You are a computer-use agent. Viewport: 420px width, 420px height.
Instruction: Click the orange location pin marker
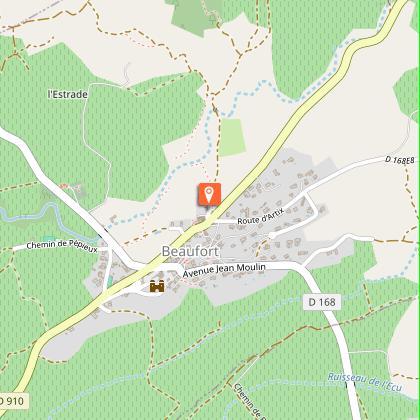pos(209,194)
